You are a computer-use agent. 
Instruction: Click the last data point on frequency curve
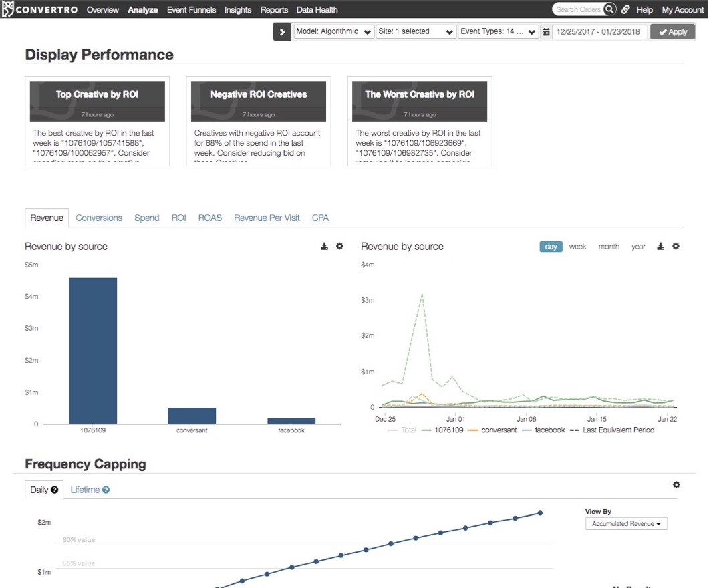tap(540, 513)
